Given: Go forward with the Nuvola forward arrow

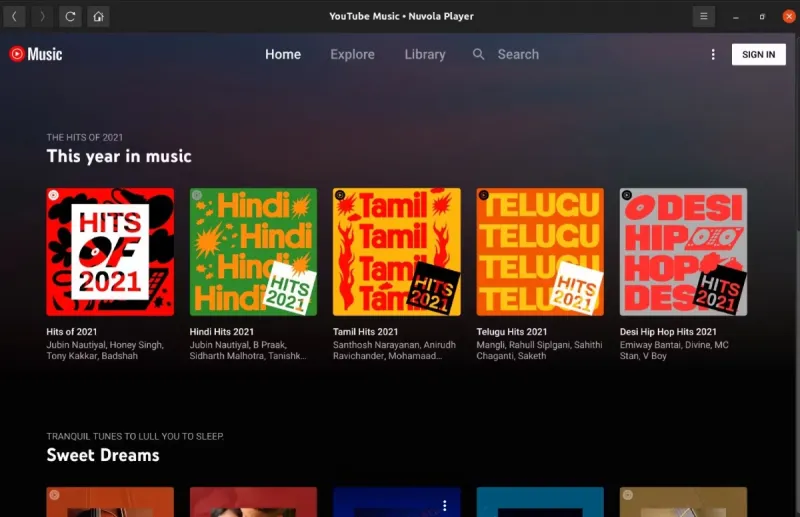Looking at the screenshot, I should coord(42,16).
